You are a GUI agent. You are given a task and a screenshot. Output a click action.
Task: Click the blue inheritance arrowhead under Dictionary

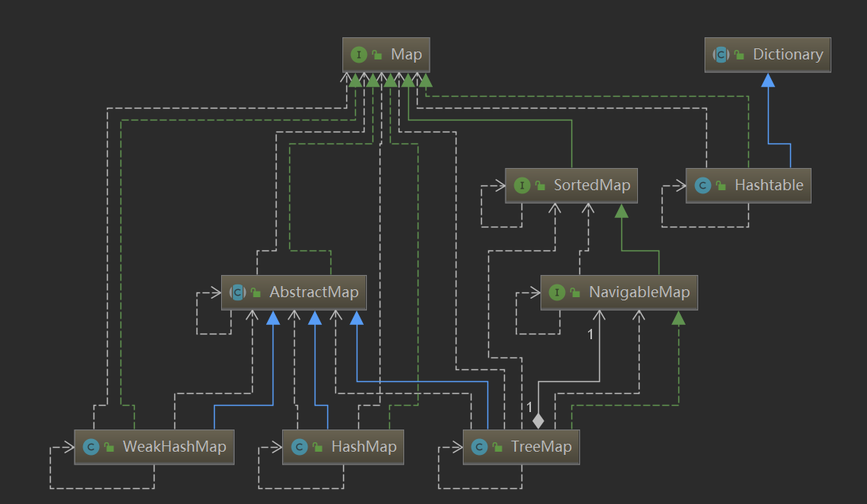(767, 81)
